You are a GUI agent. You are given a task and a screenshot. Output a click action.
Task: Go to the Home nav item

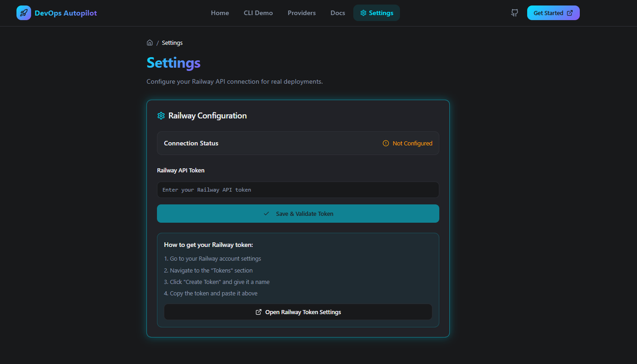coord(220,13)
